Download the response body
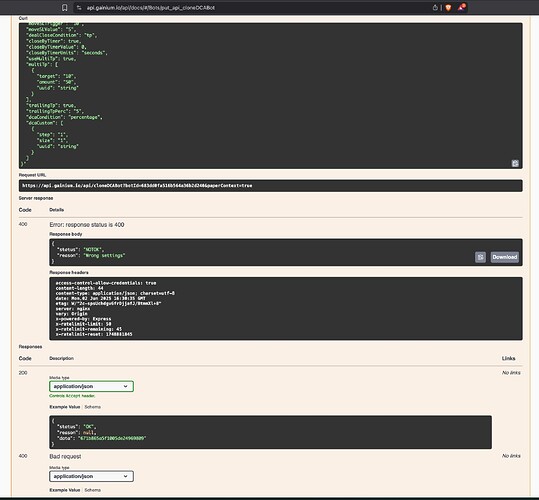Screen dimensions: 539x500 coord(504,257)
